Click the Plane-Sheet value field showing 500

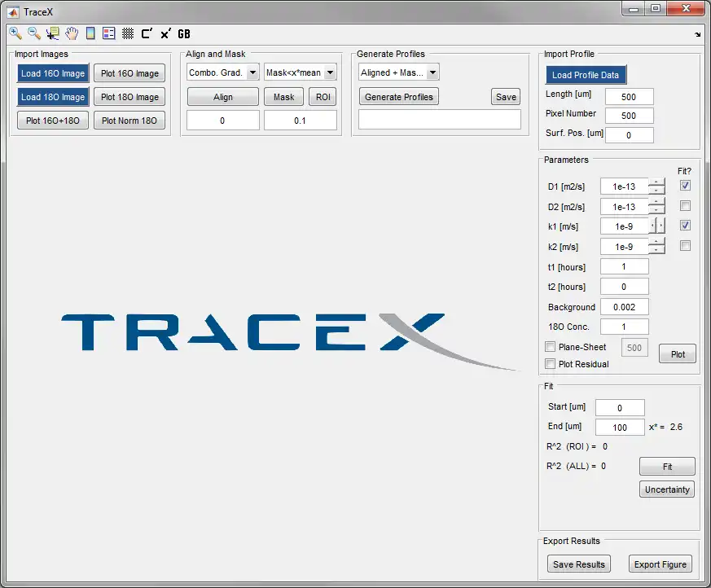(634, 348)
